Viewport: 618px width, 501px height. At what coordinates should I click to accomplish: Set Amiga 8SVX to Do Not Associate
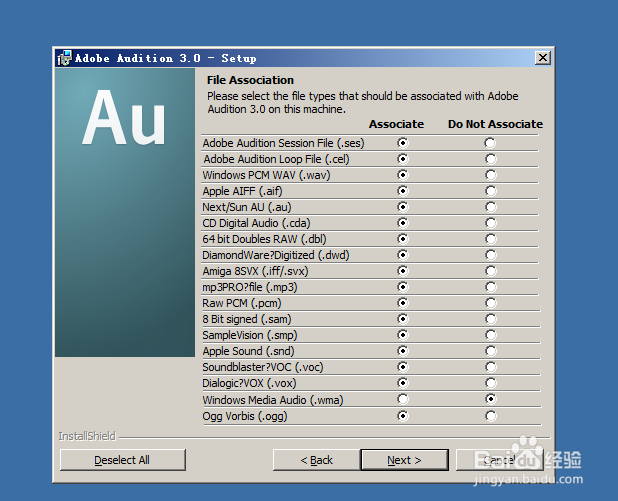tap(490, 271)
